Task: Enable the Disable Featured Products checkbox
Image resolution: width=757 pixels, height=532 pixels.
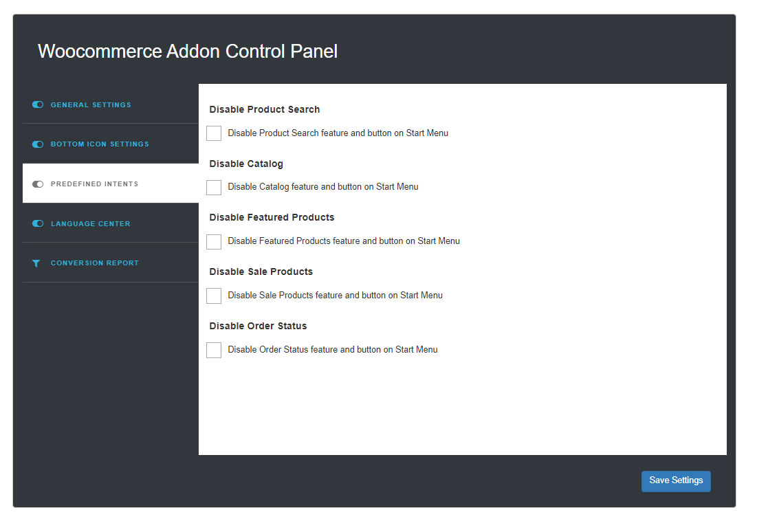Action: click(x=214, y=241)
